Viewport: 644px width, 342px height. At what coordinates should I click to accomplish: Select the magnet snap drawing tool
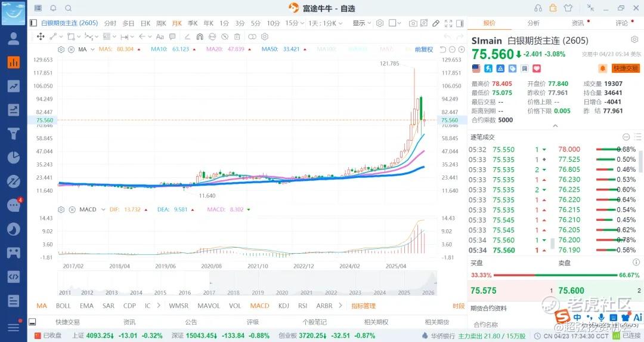200,36
